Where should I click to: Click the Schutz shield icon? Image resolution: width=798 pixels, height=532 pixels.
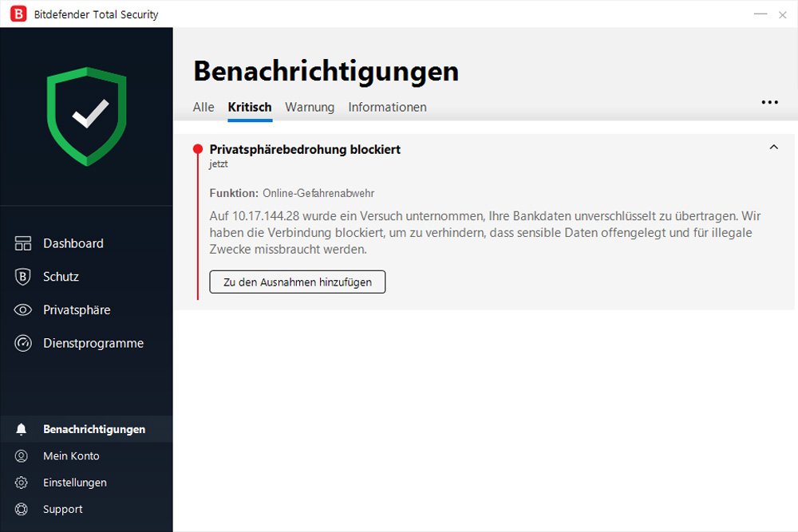[23, 277]
